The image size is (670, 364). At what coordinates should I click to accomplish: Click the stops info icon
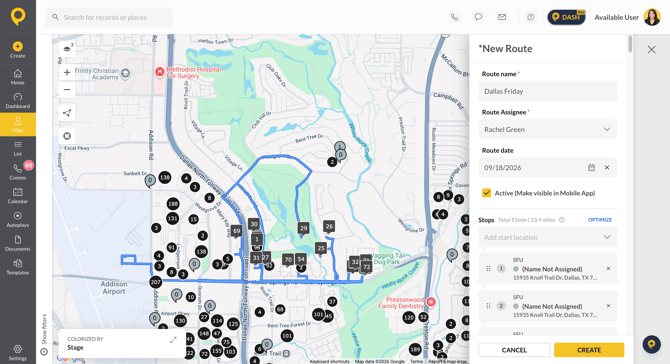coord(561,220)
